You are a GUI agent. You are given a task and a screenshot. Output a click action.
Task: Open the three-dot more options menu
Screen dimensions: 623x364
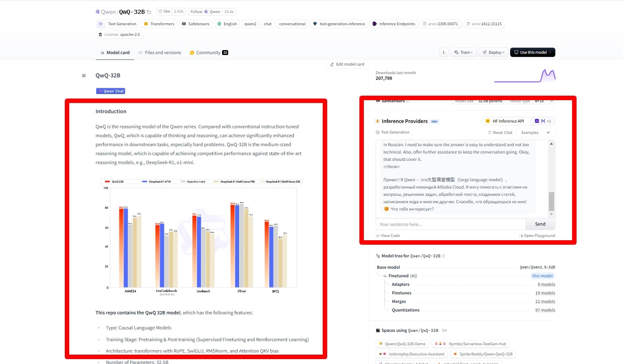coord(444,52)
